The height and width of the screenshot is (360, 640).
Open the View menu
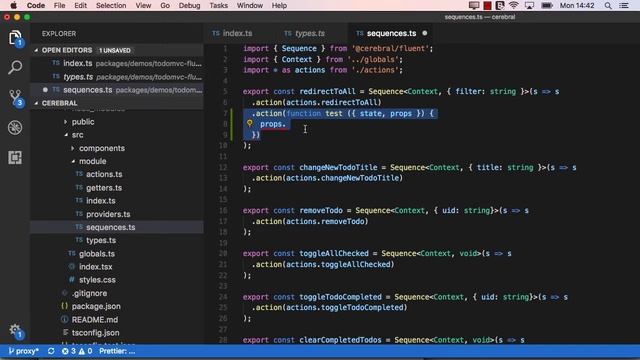pyautogui.click(x=143, y=6)
